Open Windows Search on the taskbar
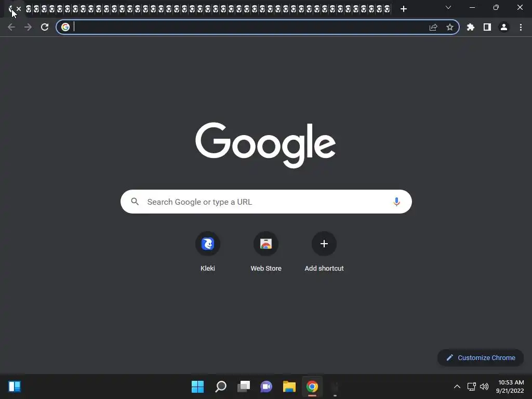 pos(221,387)
